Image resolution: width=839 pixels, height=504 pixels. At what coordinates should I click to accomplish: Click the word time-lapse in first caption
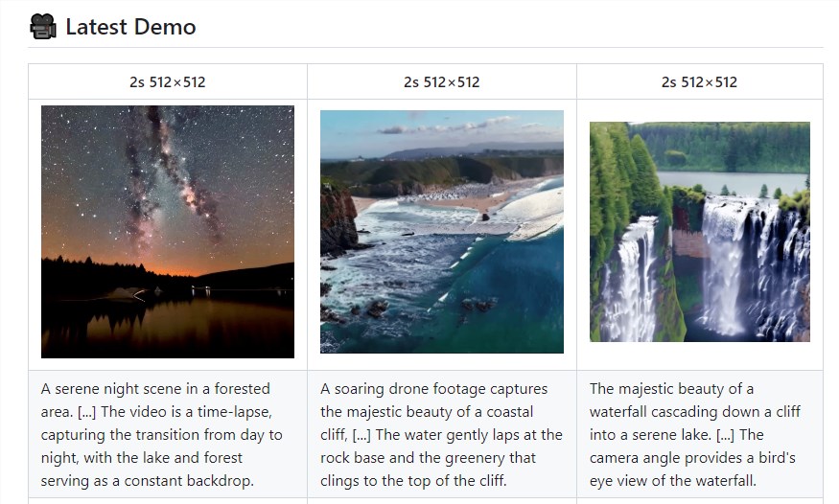(240, 412)
